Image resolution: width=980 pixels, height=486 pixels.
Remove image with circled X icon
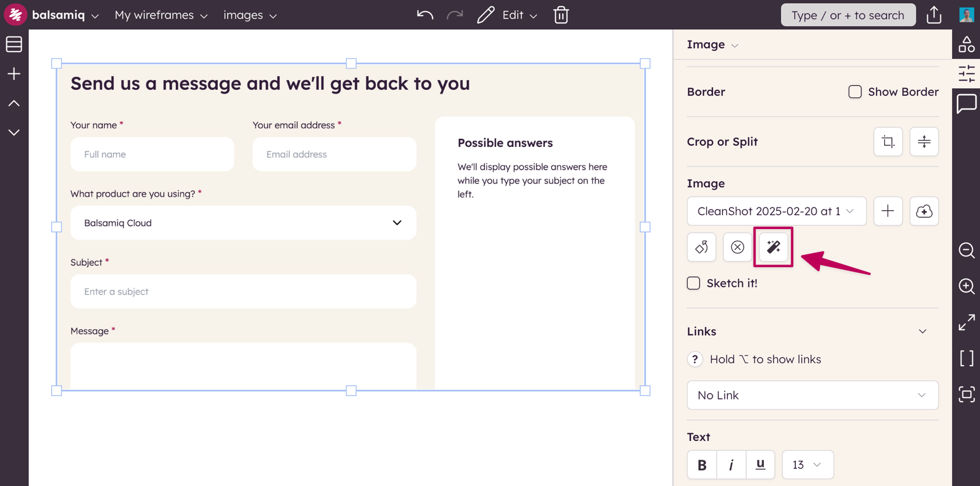(738, 247)
